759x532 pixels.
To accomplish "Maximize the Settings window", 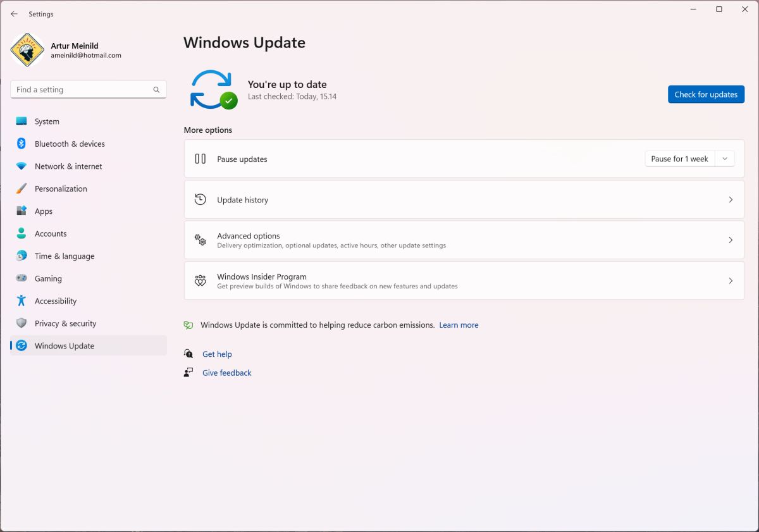I will tap(719, 9).
